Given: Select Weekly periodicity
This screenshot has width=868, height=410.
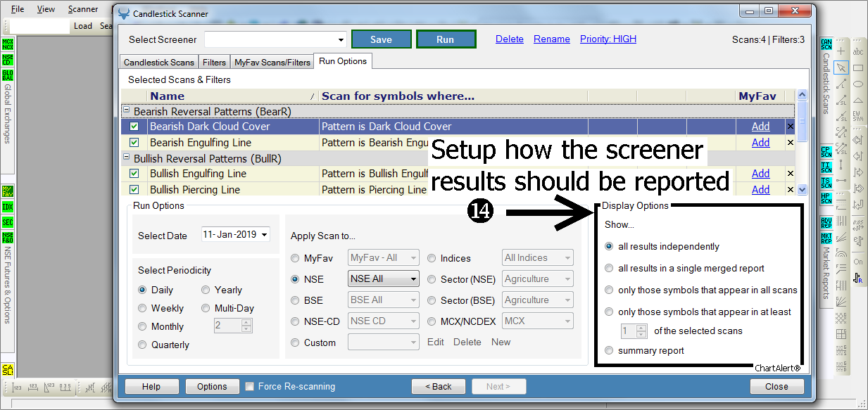Looking at the screenshot, I should click(143, 308).
